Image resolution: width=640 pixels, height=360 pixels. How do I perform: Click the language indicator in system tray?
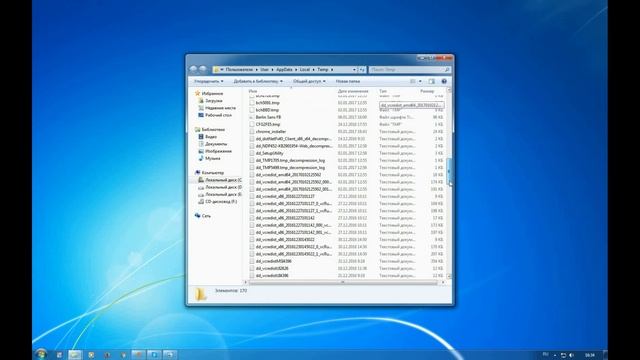[x=546, y=355]
